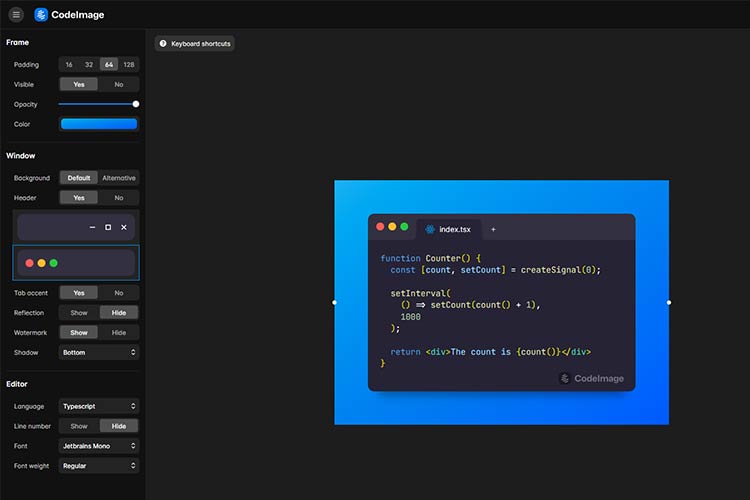Viewport: 750px width, 500px height.
Task: Hide the watermark
Action: (119, 333)
